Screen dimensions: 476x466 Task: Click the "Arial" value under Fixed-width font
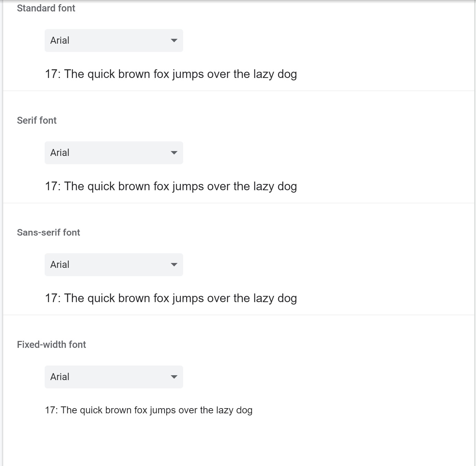click(60, 377)
